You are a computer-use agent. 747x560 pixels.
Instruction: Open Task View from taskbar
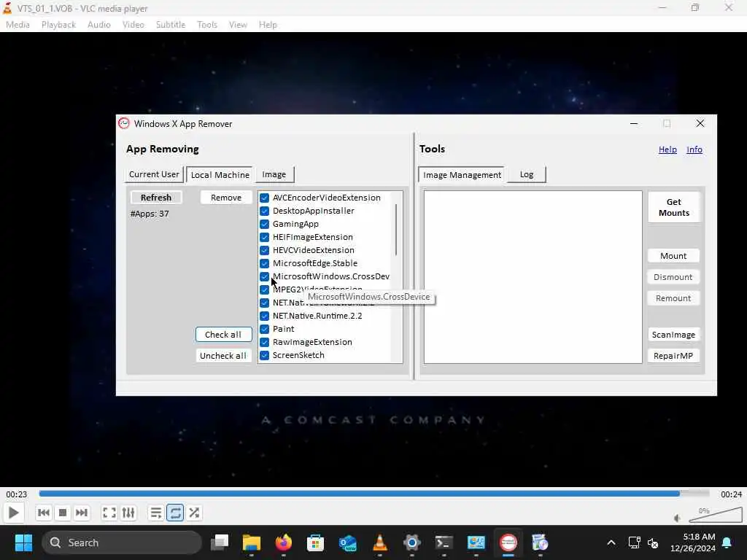tap(220, 542)
